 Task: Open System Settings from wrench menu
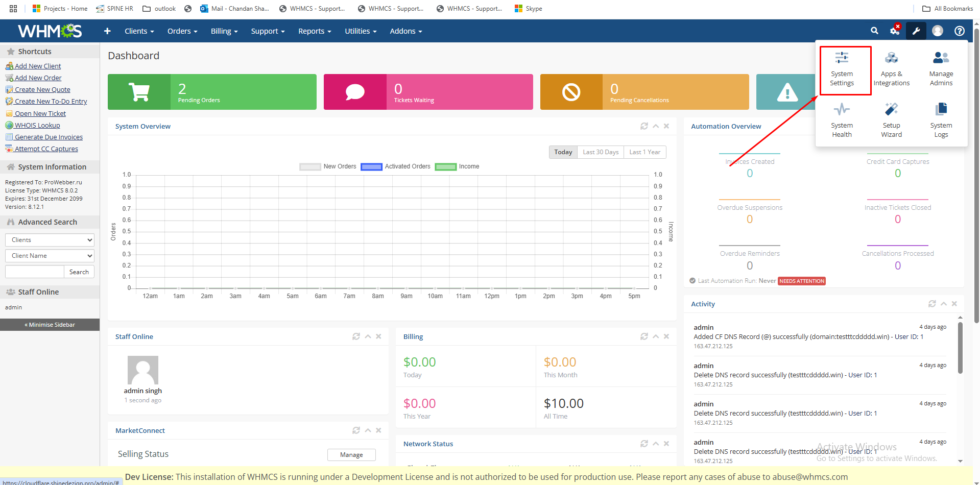841,70
